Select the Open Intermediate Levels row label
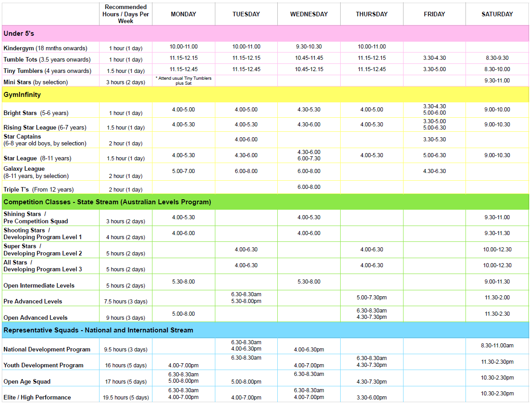Image resolution: width=532 pixels, height=404 pixels. point(39,285)
